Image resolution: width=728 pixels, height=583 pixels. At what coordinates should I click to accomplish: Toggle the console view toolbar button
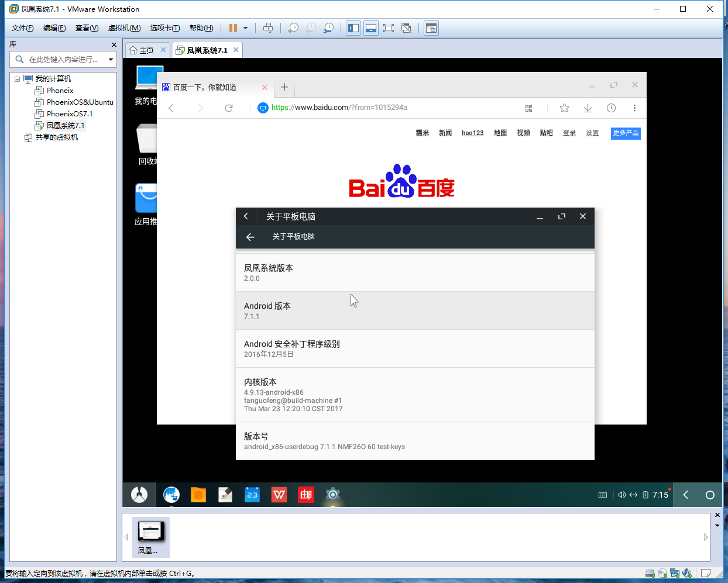tap(431, 28)
